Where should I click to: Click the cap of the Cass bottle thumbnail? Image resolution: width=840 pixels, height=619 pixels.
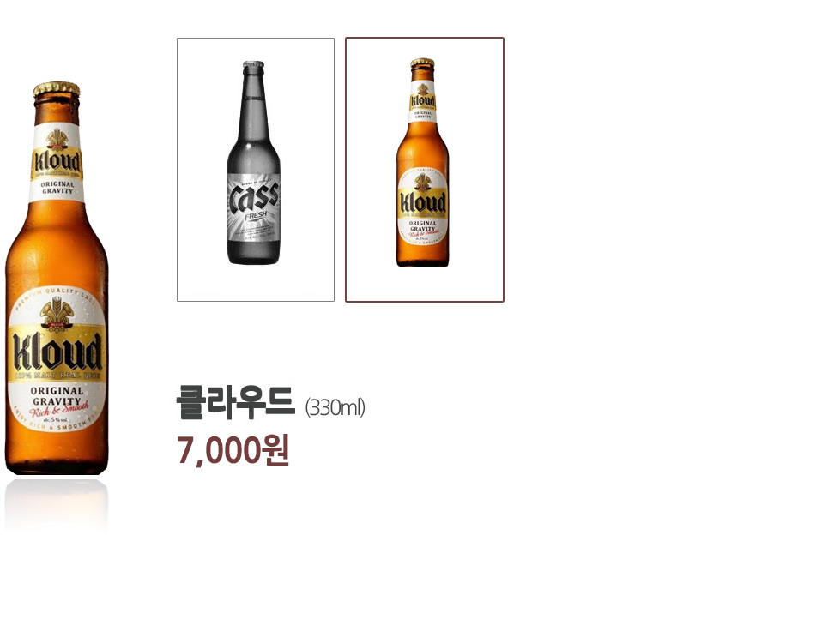253,64
